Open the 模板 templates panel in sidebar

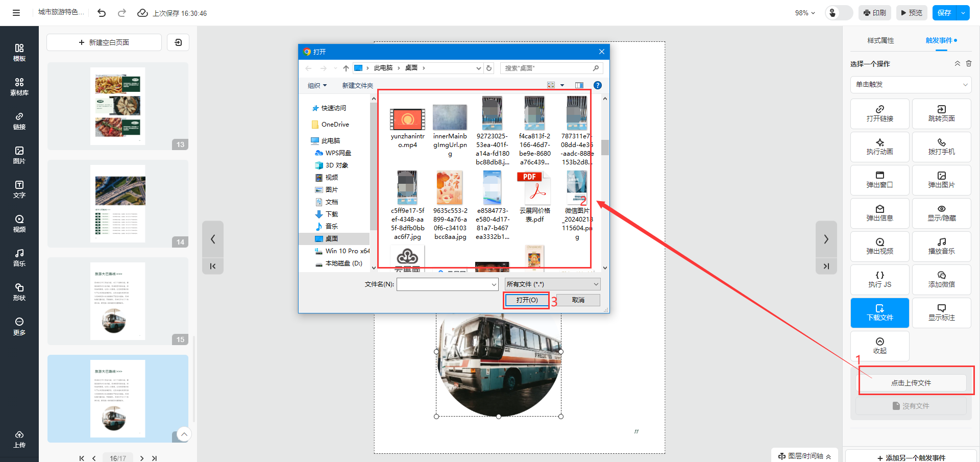(19, 53)
